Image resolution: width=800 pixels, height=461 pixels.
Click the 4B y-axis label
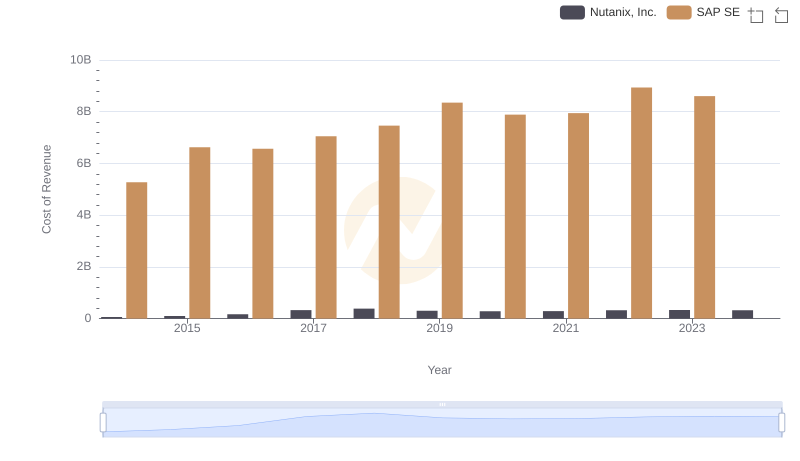click(84, 215)
